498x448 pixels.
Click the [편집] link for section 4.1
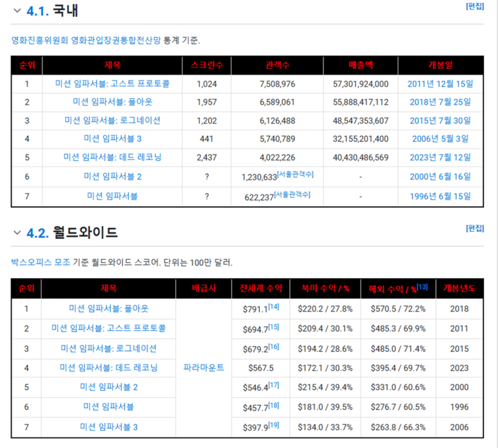tap(475, 6)
